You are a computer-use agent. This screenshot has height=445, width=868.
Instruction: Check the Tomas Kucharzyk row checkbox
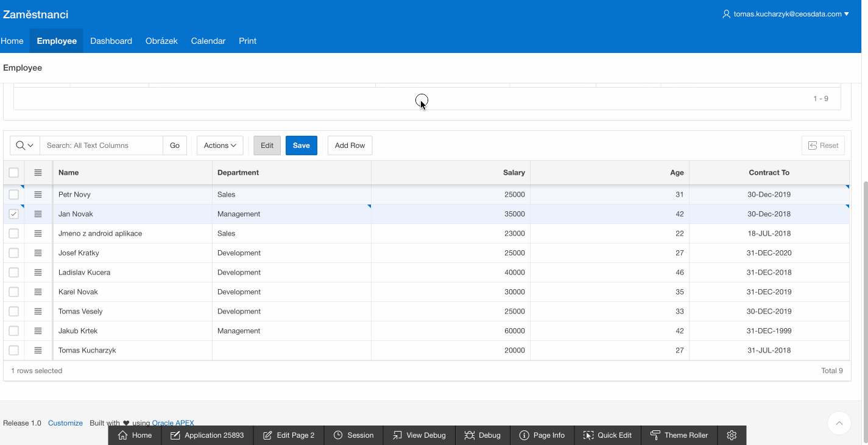click(x=13, y=351)
